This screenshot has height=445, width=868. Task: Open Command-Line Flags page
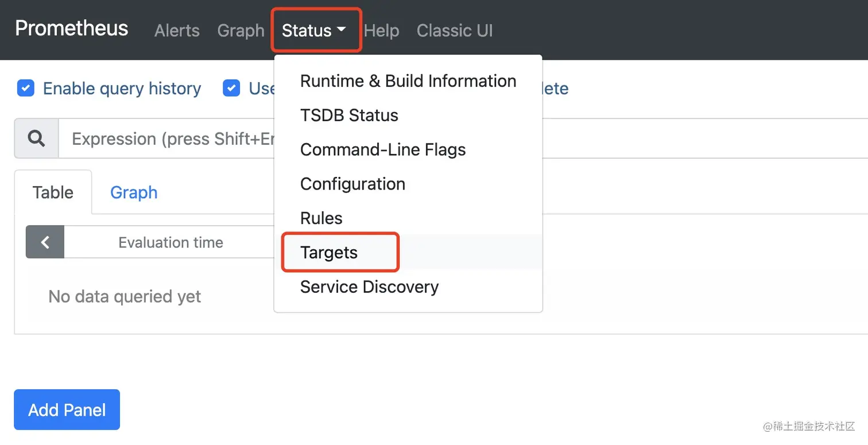point(383,150)
